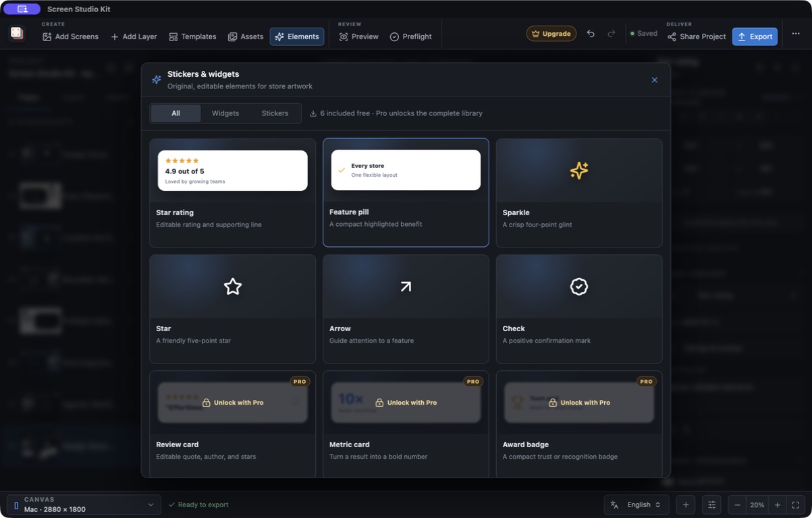Viewport: 812px width, 518px height.
Task: Switch to the Widgets tab
Action: [x=225, y=113]
